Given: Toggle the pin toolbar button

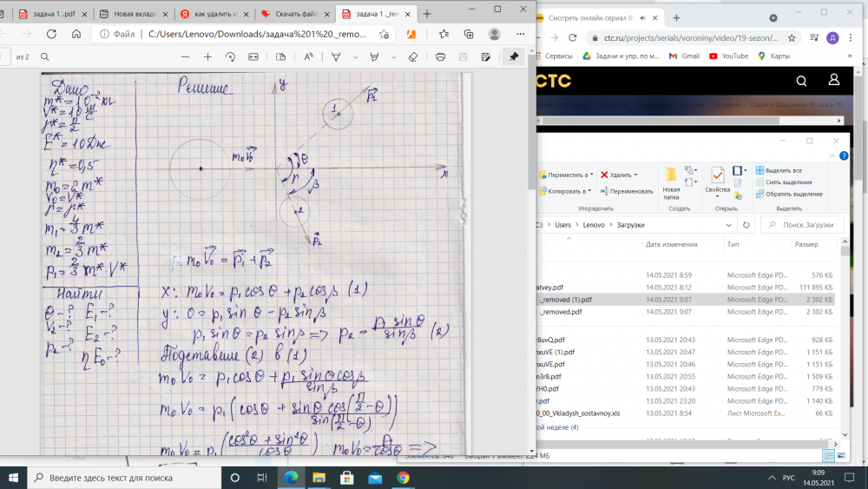Looking at the screenshot, I should [514, 56].
